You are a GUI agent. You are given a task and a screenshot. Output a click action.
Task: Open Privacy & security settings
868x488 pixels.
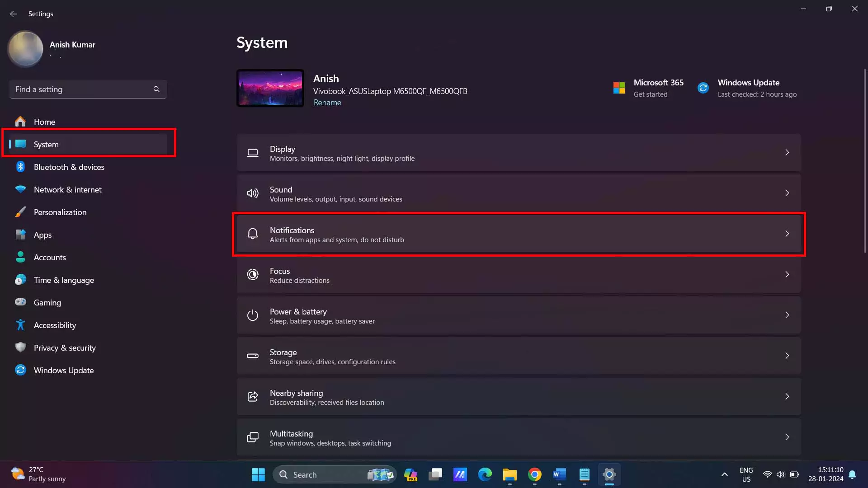[64, 347]
